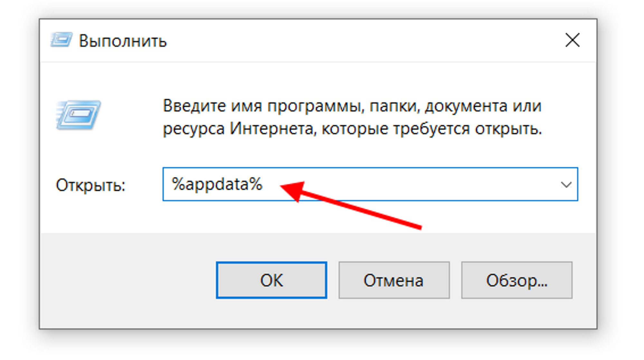Click the Выполнить window title text
This screenshot has width=644, height=360.
click(123, 41)
